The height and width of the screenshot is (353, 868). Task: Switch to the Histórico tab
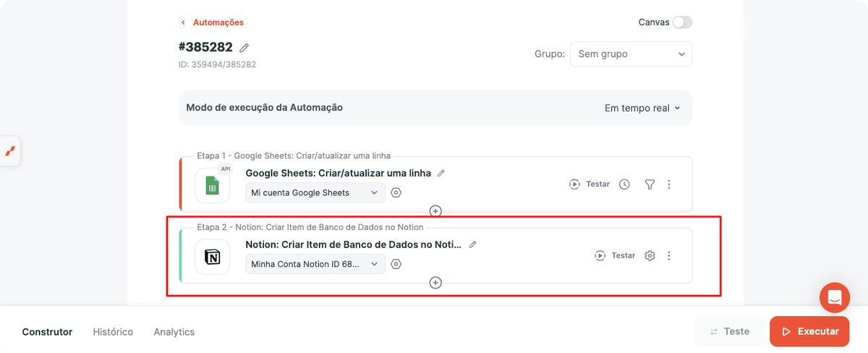point(113,332)
